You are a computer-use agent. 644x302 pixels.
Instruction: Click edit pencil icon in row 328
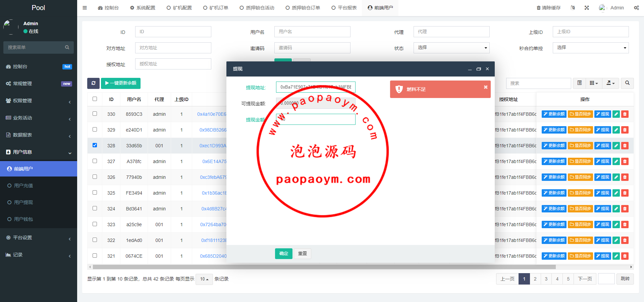pyautogui.click(x=616, y=146)
